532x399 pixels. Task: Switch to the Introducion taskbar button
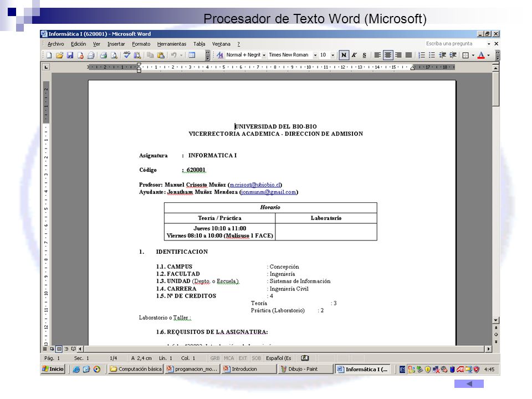(249, 369)
